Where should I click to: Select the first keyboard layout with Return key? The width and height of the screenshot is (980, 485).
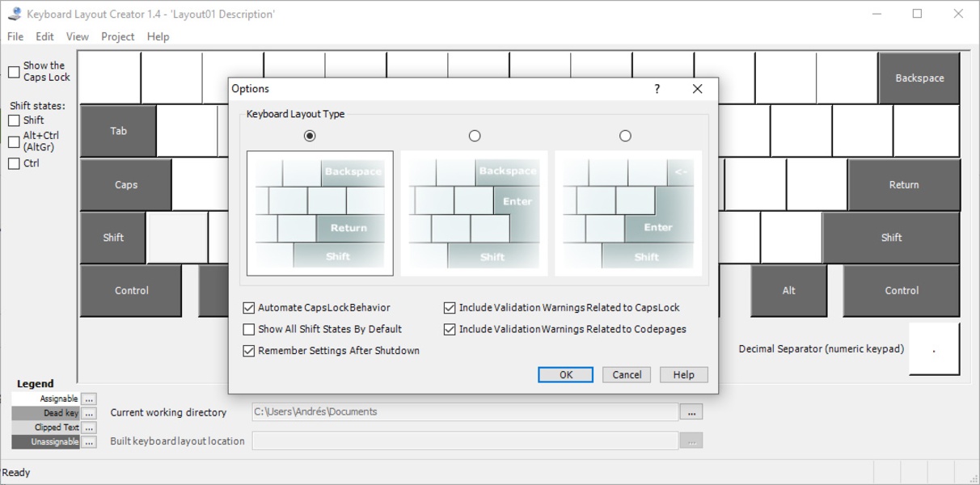click(x=319, y=213)
